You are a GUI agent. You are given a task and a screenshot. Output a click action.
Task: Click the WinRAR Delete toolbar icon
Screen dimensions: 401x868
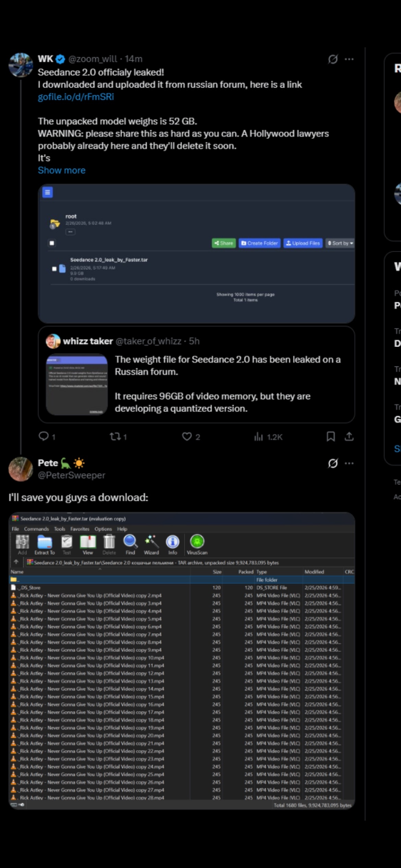point(108,544)
